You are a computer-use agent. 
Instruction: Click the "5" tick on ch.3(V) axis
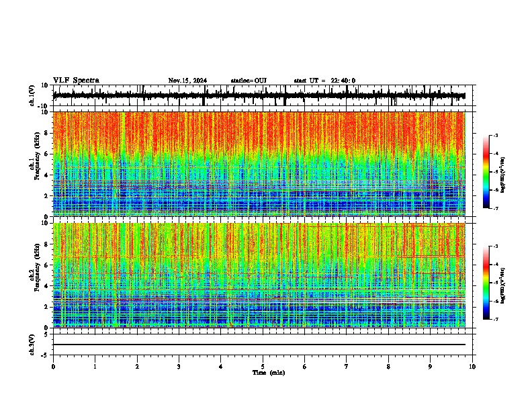[47, 334]
